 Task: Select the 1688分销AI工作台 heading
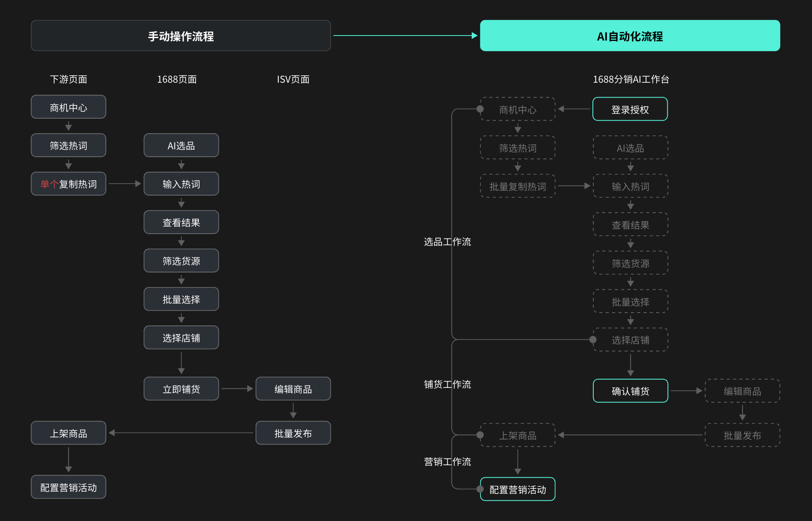(x=631, y=79)
